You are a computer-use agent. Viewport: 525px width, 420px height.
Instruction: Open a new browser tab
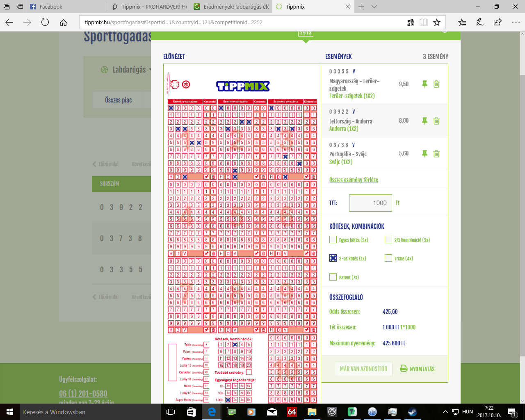361,7
